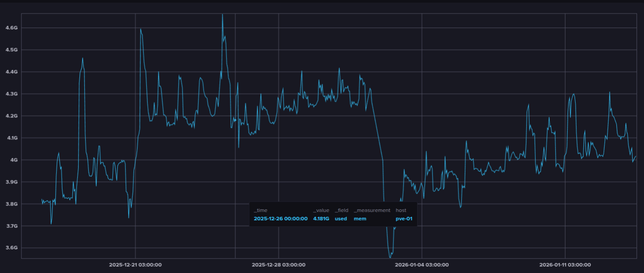The width and height of the screenshot is (644, 273).
Task: Click the 2026-01-04 03:00:00 time axis label
Action: point(421,265)
